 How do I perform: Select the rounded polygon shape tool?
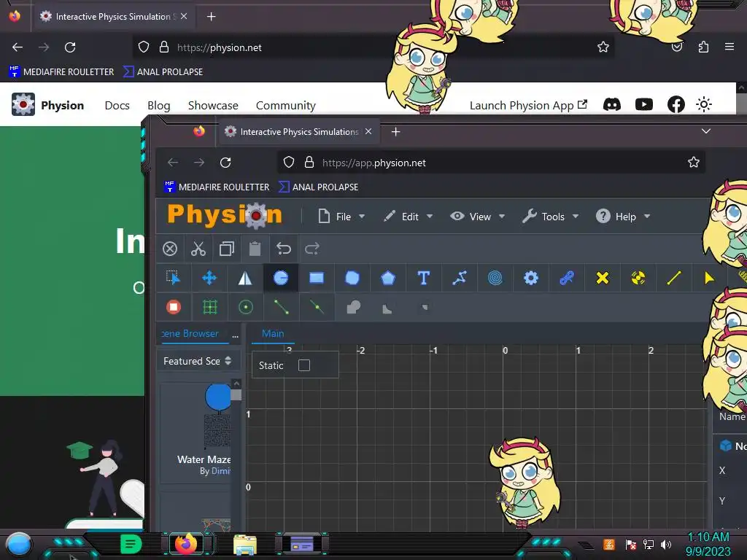(x=352, y=278)
